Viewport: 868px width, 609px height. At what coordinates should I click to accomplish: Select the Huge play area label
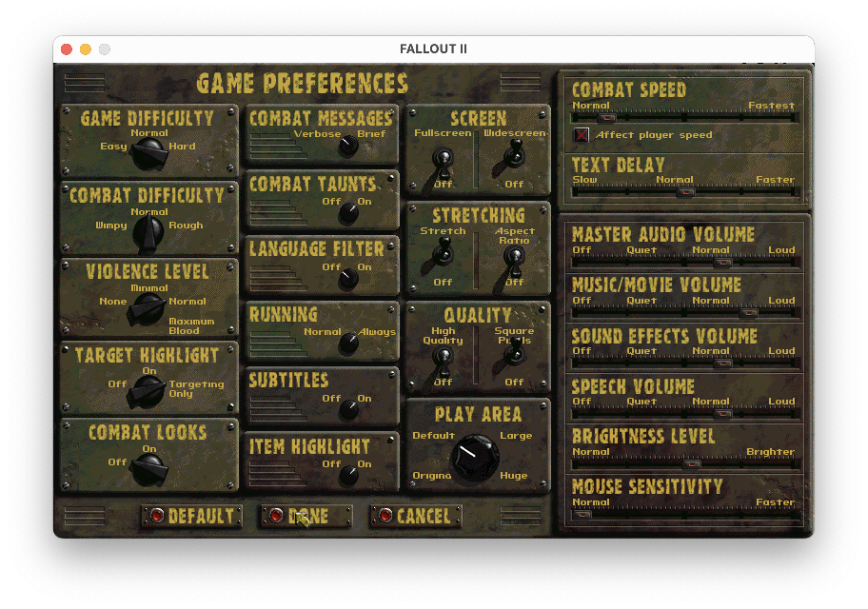pyautogui.click(x=513, y=476)
